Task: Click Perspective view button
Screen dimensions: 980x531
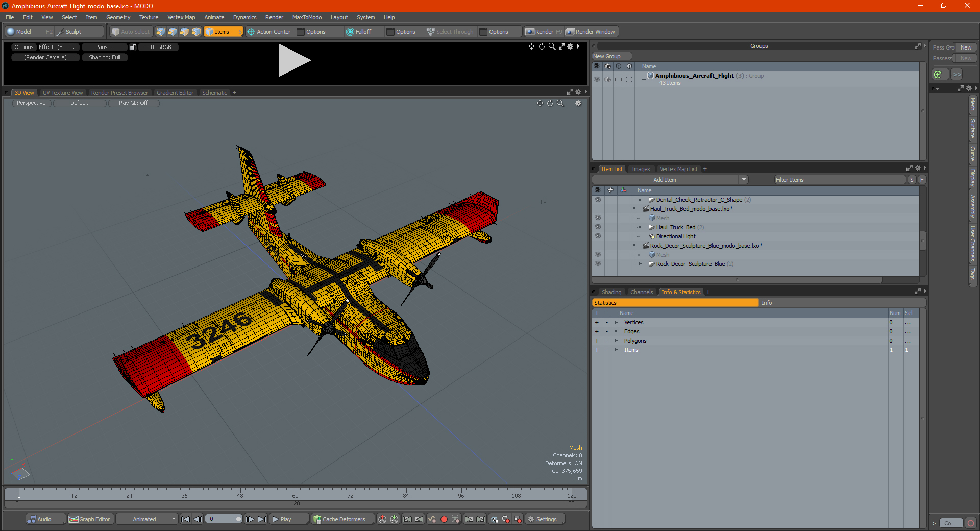Action: [31, 103]
